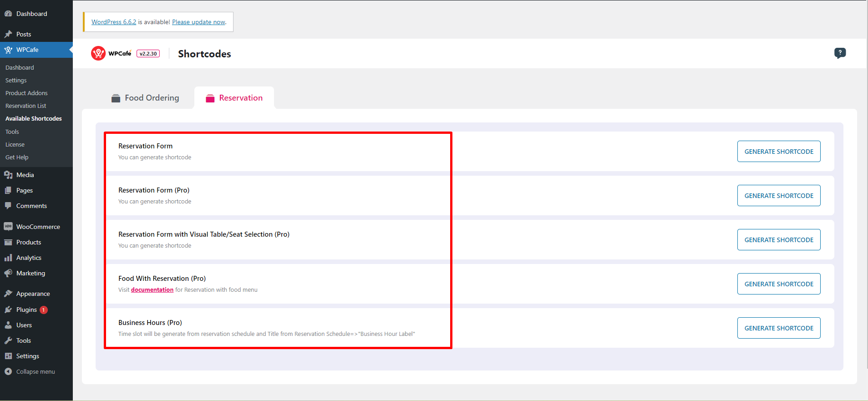
Task: Open the WooCommerce menu label
Action: click(x=38, y=227)
